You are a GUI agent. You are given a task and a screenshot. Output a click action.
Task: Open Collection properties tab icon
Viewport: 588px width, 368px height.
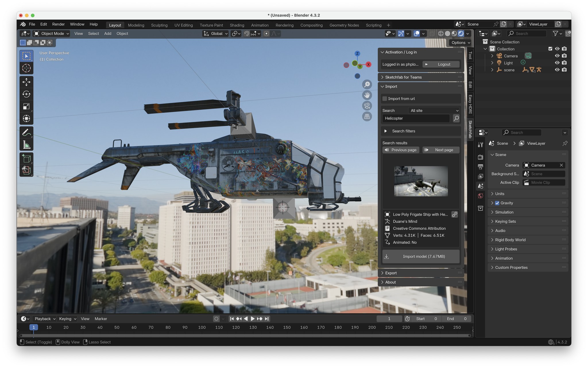point(480,208)
